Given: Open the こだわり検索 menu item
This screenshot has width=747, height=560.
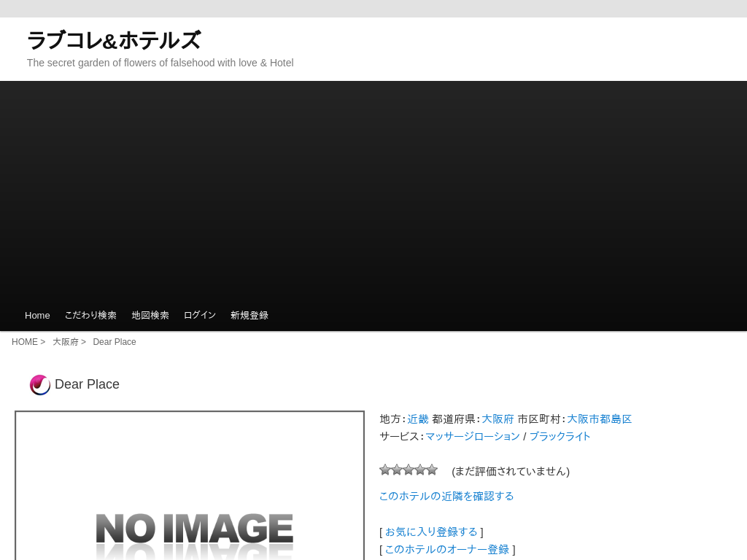Looking at the screenshot, I should click(90, 315).
